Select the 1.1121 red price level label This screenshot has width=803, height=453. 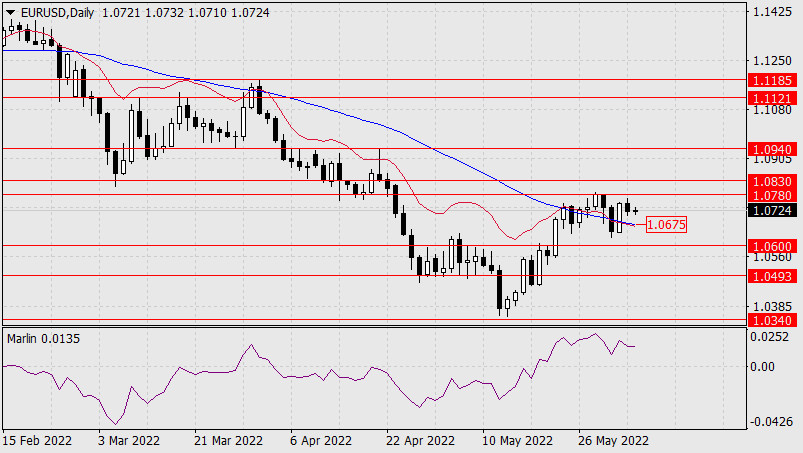[772, 98]
